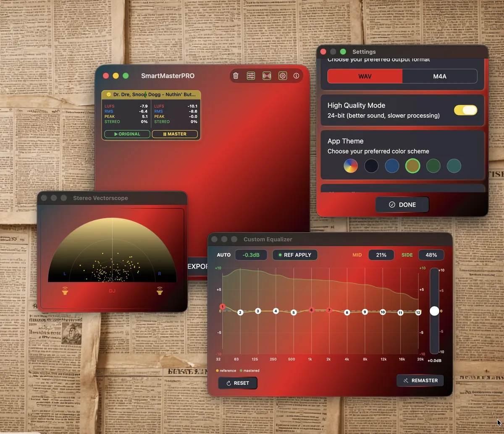Select the WAV output format
This screenshot has width=504, height=434.
pyautogui.click(x=365, y=76)
